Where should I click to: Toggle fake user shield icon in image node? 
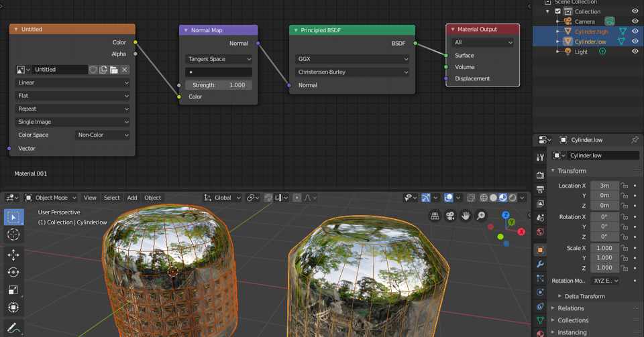point(93,70)
